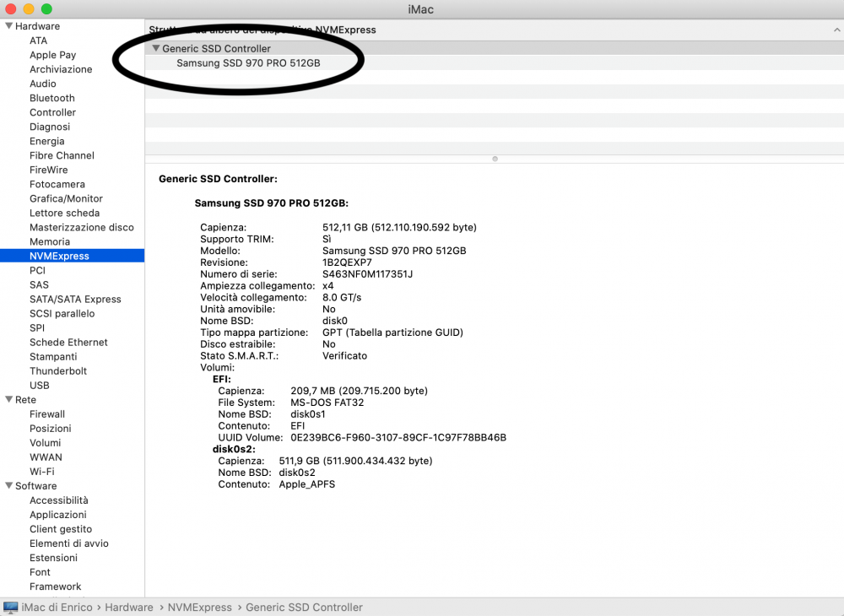The height and width of the screenshot is (616, 844).
Task: Click Generic SSD Controller in the path bar
Action: click(x=304, y=608)
